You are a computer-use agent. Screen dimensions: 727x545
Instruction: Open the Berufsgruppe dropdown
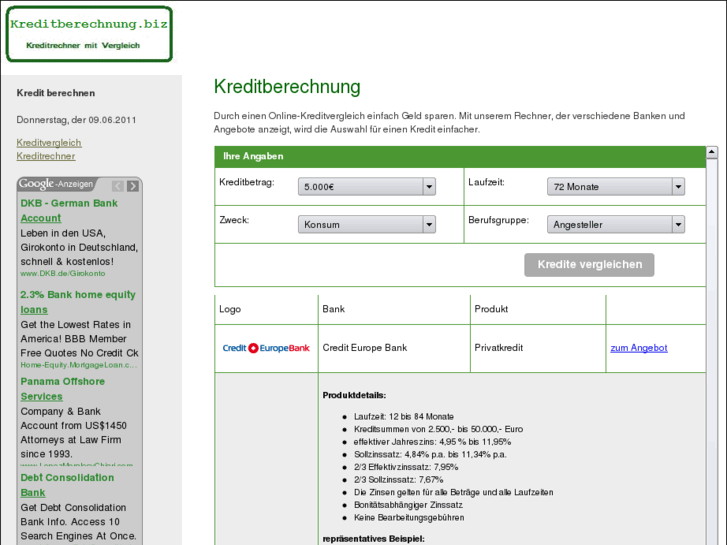tap(616, 224)
